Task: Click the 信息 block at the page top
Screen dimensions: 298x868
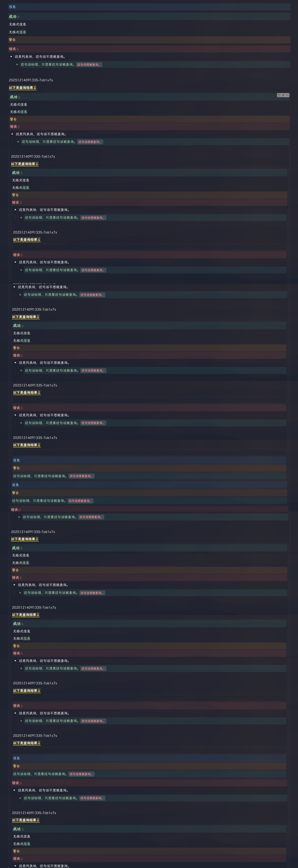Action: pyautogui.click(x=12, y=7)
